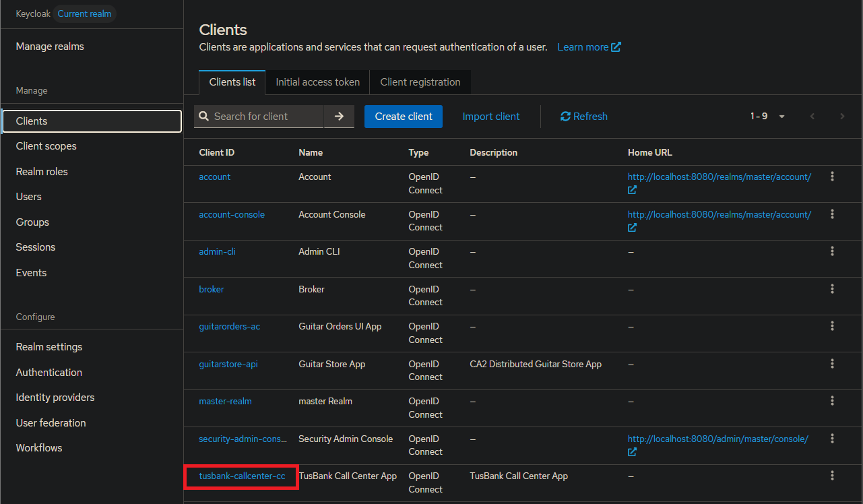This screenshot has height=504, width=863.
Task: Focus the Search for client field
Action: (x=267, y=117)
